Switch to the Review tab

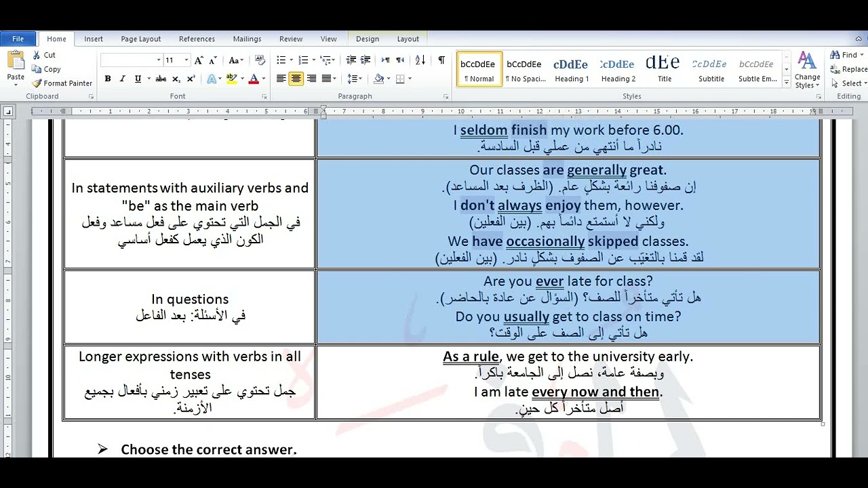(x=291, y=39)
